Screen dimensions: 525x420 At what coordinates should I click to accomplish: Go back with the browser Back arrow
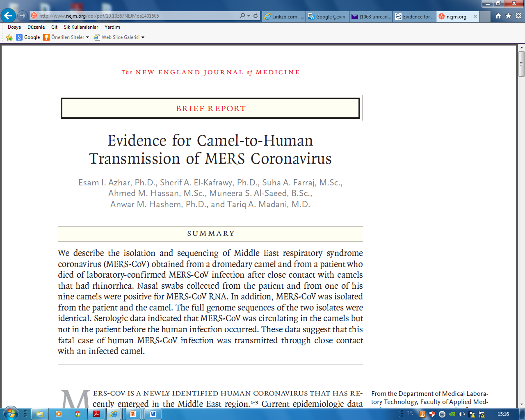pos(8,16)
